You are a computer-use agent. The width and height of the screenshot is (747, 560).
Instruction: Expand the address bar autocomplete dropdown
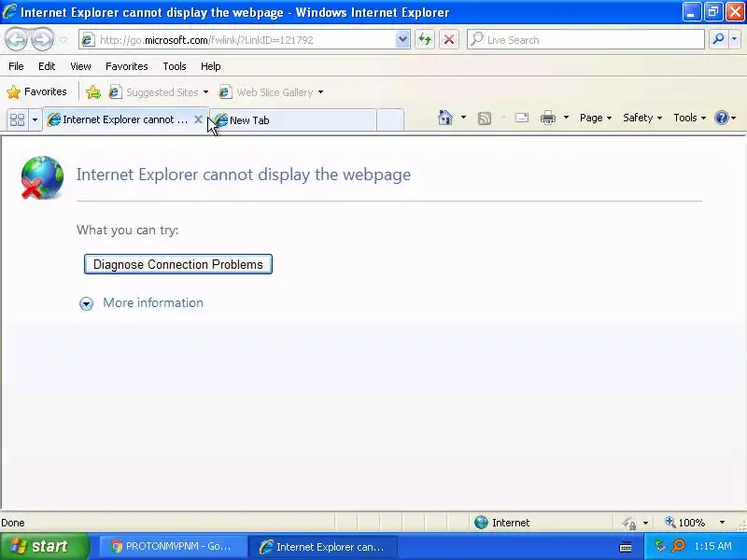click(402, 40)
